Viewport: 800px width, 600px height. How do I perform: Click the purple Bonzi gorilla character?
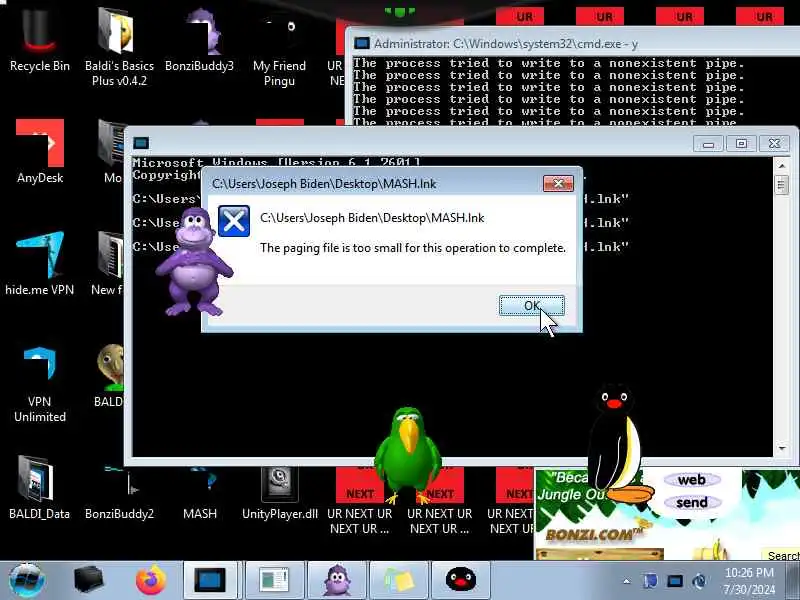(194, 261)
